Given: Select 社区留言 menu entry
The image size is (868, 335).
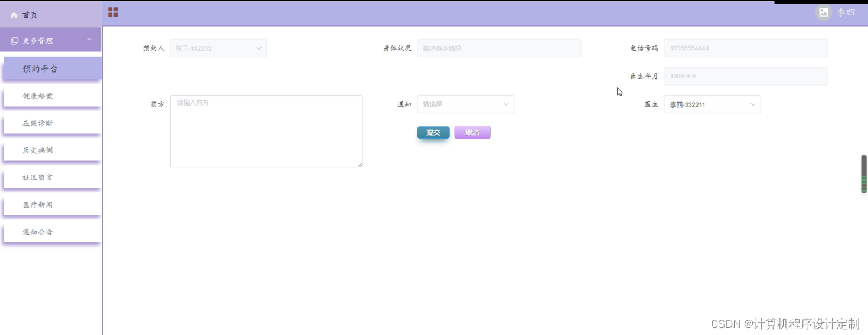Looking at the screenshot, I should point(52,177).
